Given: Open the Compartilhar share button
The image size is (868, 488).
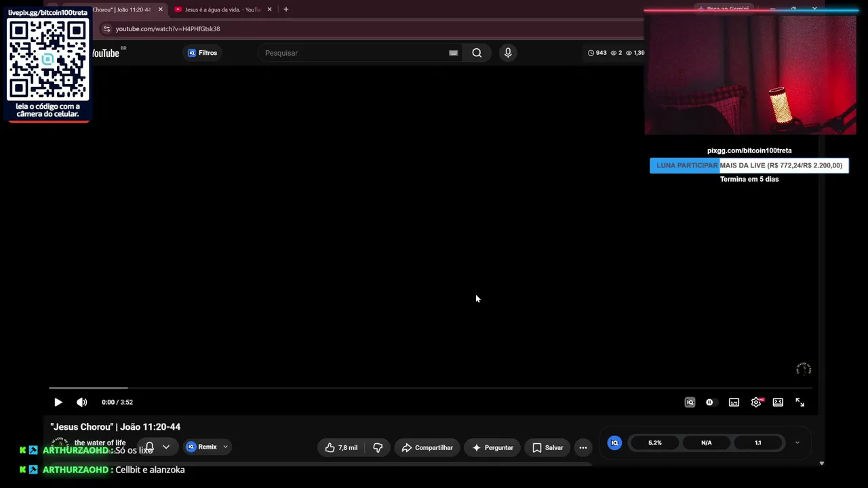Looking at the screenshot, I should coord(427,447).
